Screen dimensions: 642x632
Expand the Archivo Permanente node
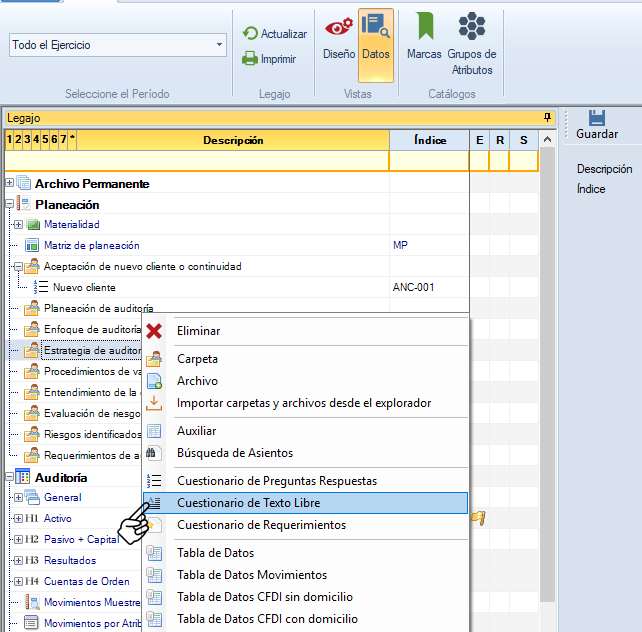tap(10, 183)
